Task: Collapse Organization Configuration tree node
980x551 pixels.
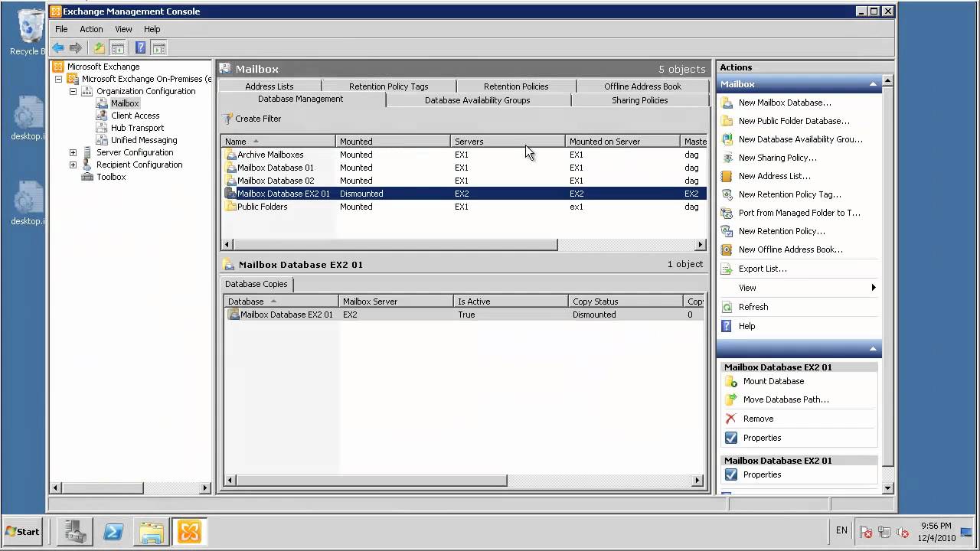Action: click(73, 91)
